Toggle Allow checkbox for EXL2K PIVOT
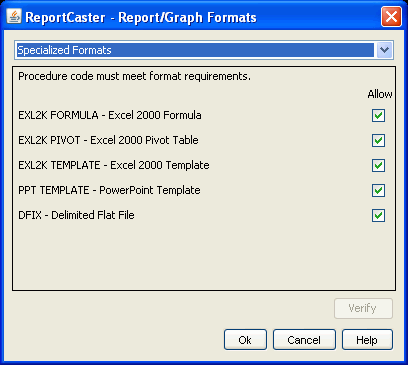 [378, 141]
